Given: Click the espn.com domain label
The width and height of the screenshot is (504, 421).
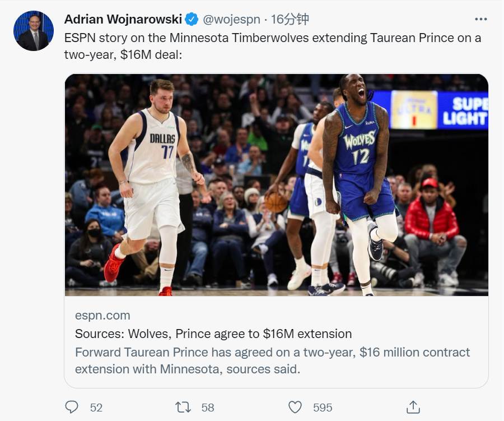Looking at the screenshot, I should tap(102, 315).
